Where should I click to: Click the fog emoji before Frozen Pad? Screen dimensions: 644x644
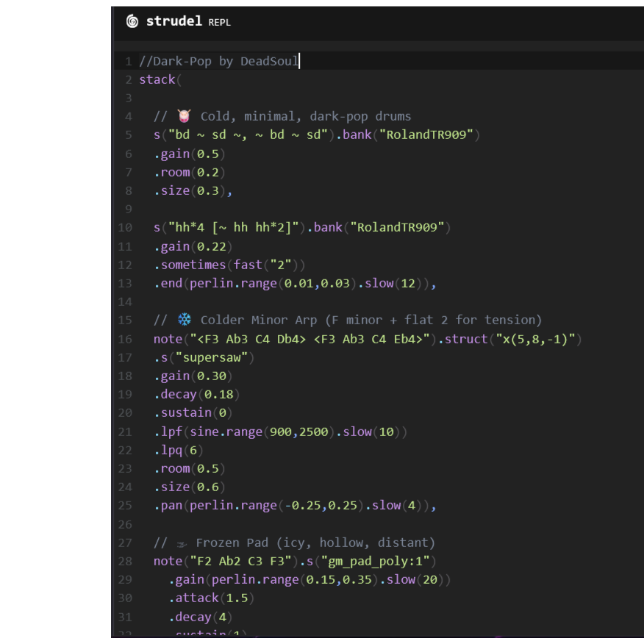click(182, 543)
